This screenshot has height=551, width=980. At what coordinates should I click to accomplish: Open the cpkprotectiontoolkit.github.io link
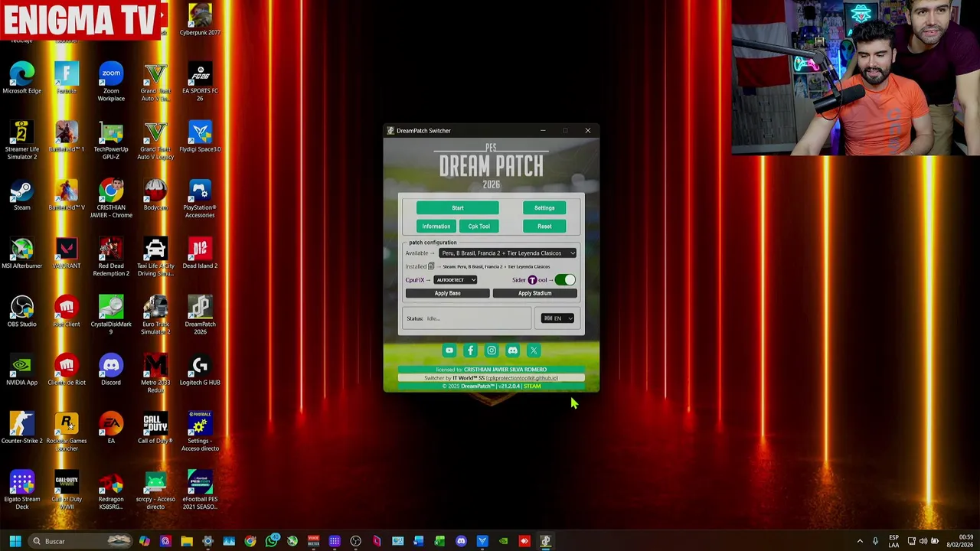522,378
